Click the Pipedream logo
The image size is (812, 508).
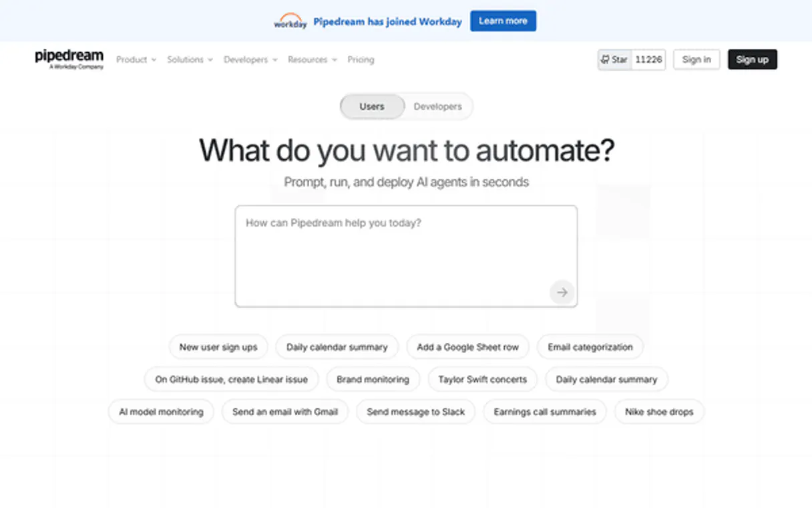69,59
